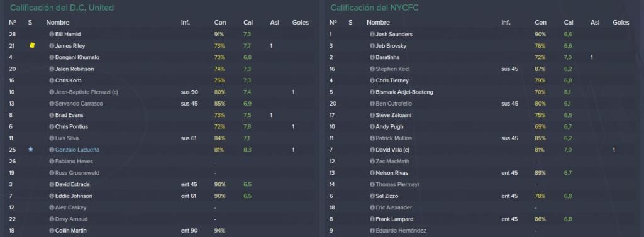Click the star icon beside Gonzalo Ludueña
The width and height of the screenshot is (644, 237).
click(30, 150)
